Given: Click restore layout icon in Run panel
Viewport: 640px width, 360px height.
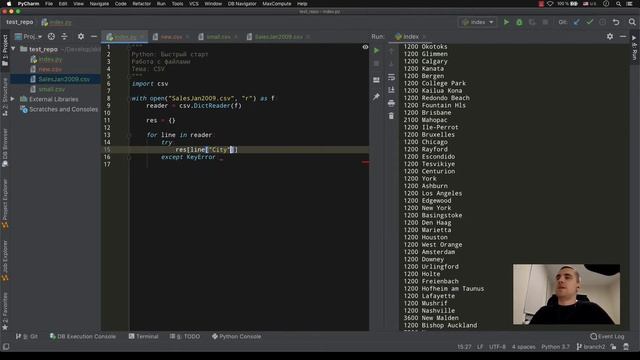Looking at the screenshot, I should coord(376,80).
